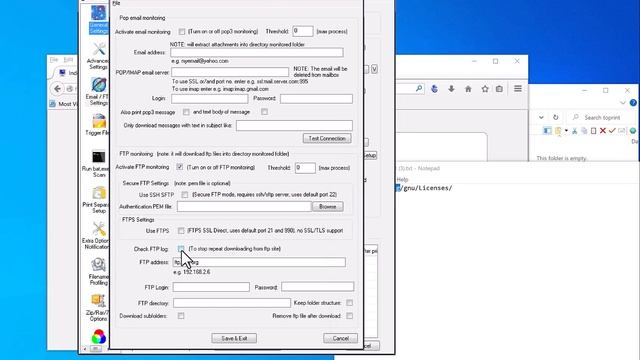Click the Cancel button in FTP dialog
The image size is (640, 360).
click(x=340, y=338)
